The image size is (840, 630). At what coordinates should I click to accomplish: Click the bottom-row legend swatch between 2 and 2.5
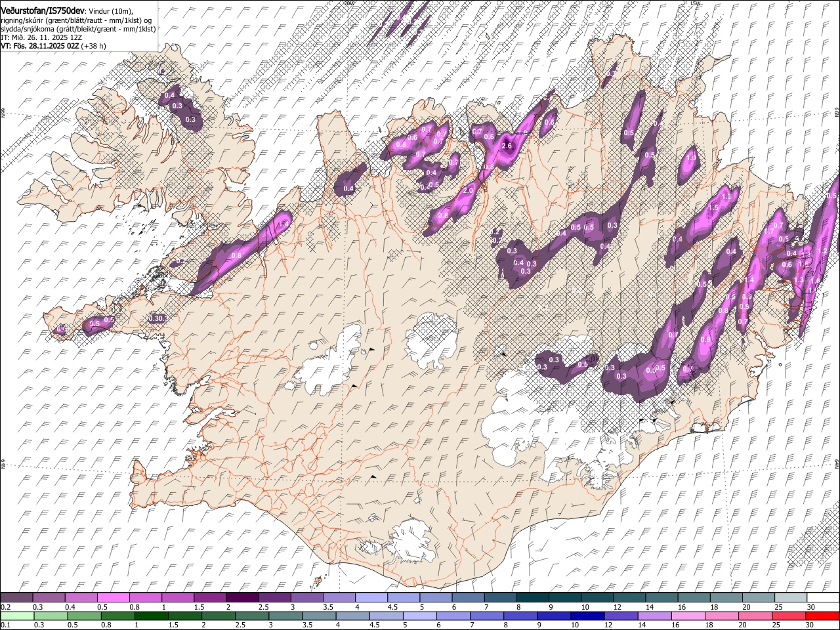(x=219, y=616)
